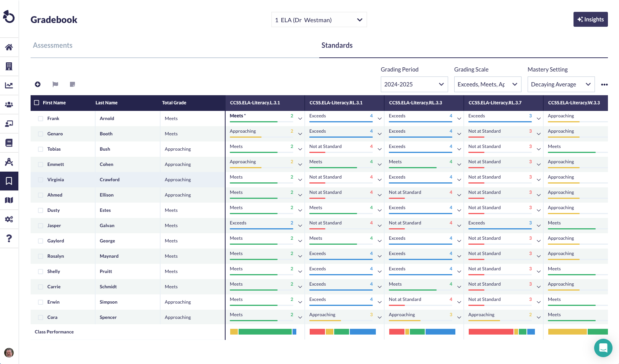Image resolution: width=619 pixels, height=364 pixels.
Task: Expand the Grading Period 2024-2025 dropdown
Action: (x=414, y=84)
